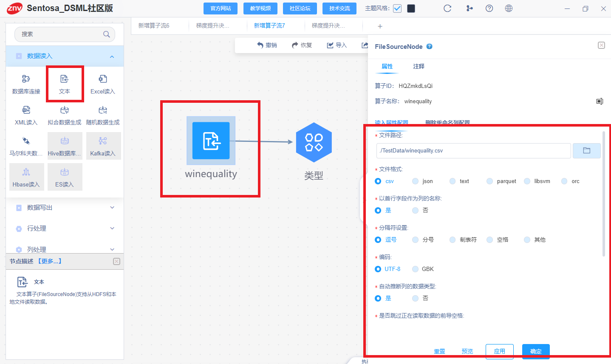The height and width of the screenshot is (364, 611).
Task: Select text file format radio
Action: 453,181
